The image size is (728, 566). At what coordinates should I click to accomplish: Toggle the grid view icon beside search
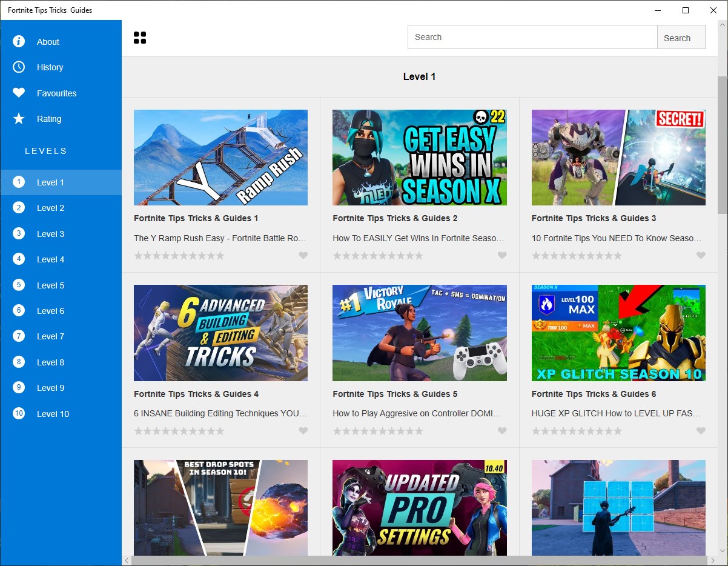[x=140, y=38]
